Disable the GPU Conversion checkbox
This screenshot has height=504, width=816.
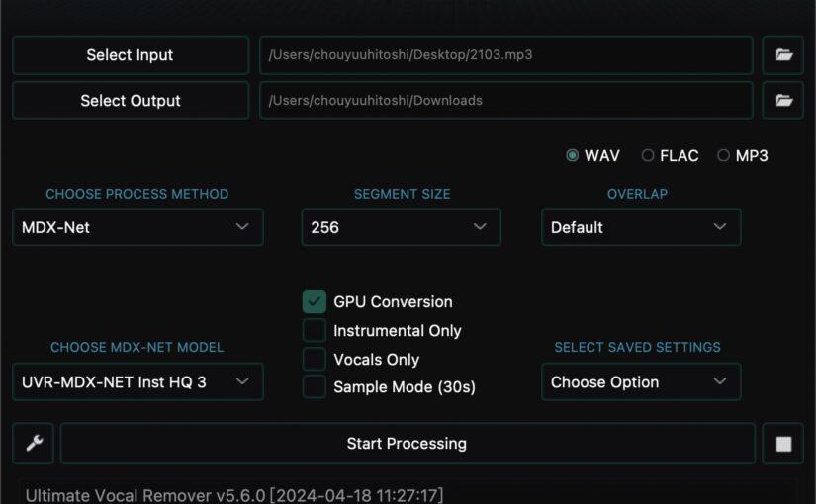tap(315, 302)
